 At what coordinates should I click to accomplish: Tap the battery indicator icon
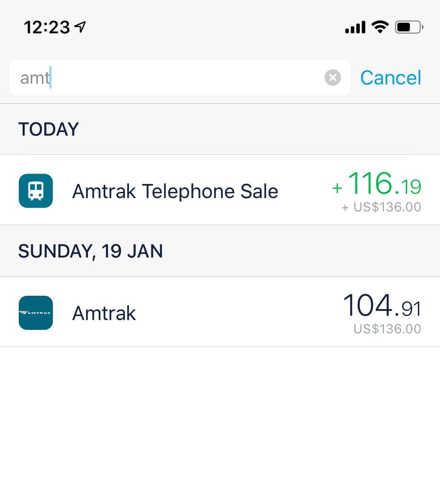coord(409,28)
